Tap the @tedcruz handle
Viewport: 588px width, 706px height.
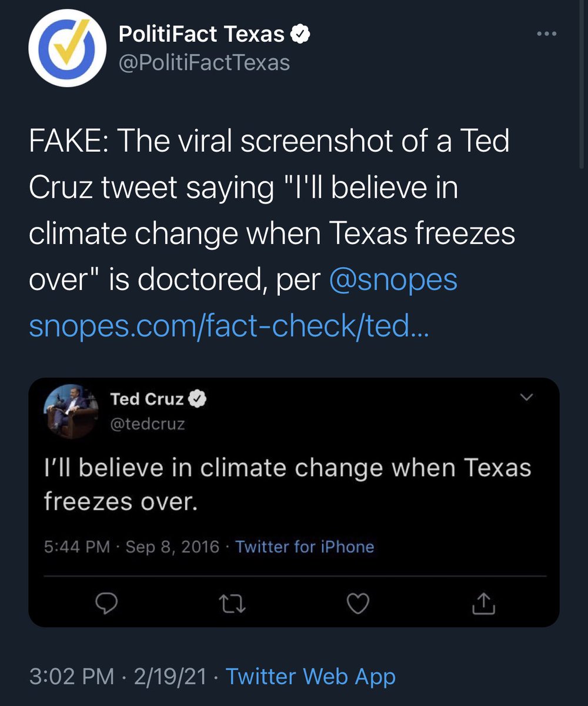pos(148,424)
